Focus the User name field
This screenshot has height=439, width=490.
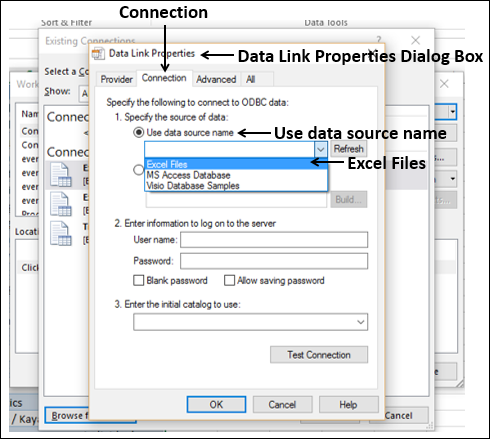274,240
